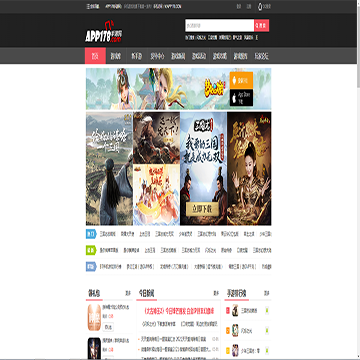Open the second tab in the main navigation bar
Screen dimensions: 360x360
coord(116,56)
